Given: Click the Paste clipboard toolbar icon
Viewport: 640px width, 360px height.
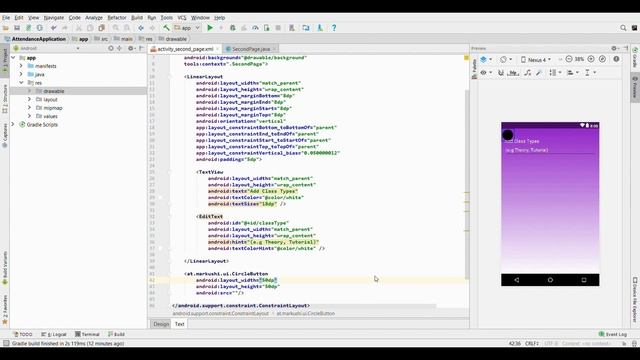Looking at the screenshot, I should (x=102, y=28).
